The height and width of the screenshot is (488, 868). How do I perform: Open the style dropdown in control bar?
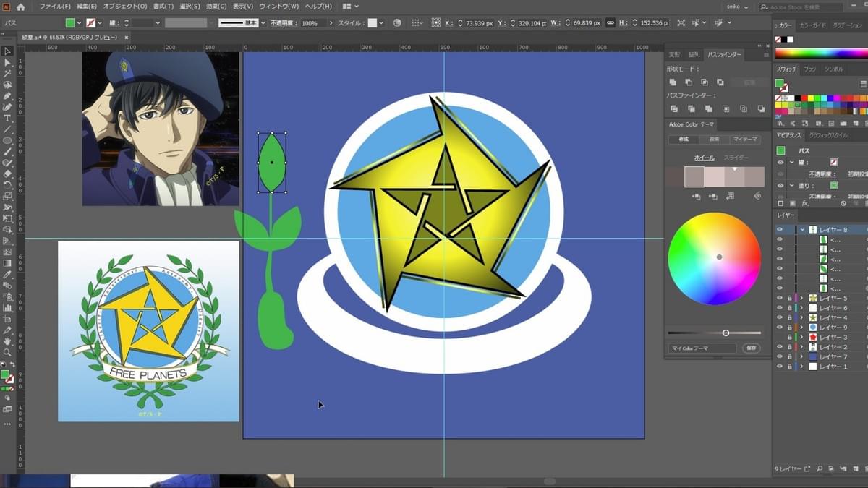click(x=382, y=23)
